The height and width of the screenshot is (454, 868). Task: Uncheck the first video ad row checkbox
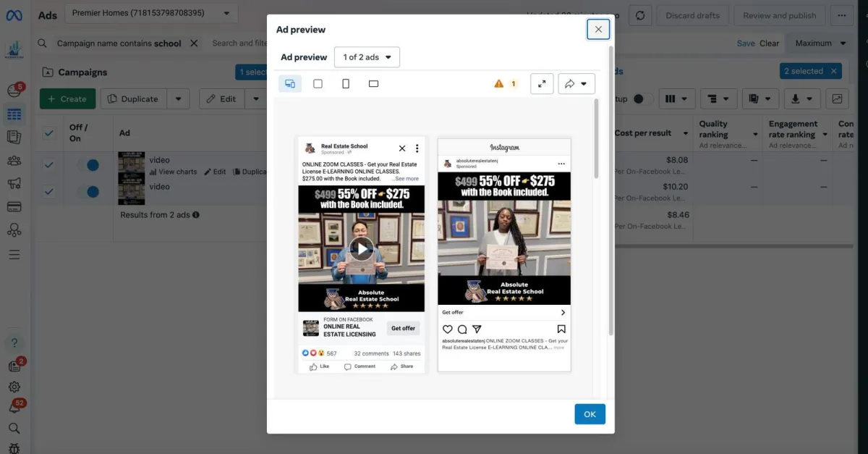click(x=49, y=165)
